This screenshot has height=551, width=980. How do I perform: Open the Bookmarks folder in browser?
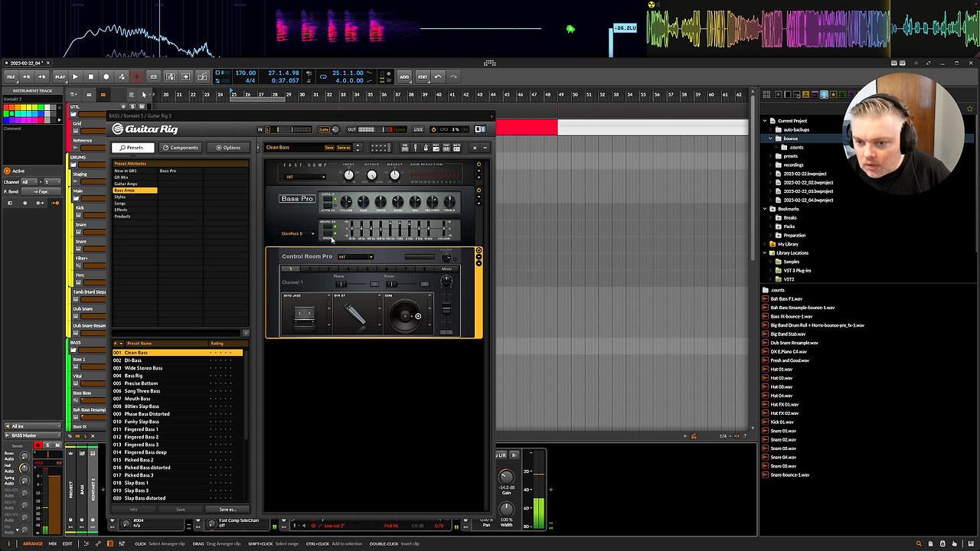(788, 209)
